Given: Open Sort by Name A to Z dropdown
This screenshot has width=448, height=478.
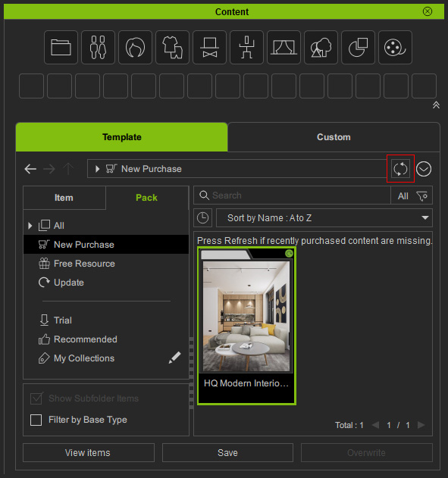Looking at the screenshot, I should click(324, 217).
